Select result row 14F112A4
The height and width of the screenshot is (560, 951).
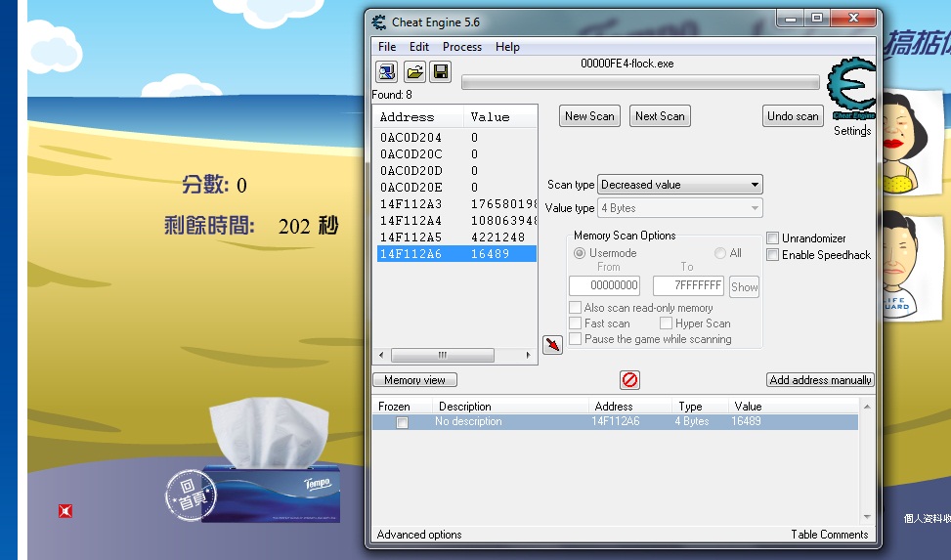click(456, 221)
